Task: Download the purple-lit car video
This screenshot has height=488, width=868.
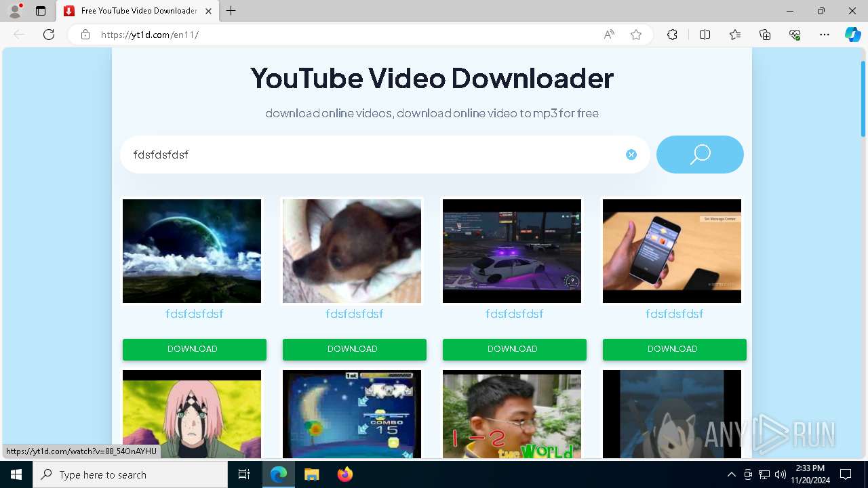Action: [x=515, y=349]
